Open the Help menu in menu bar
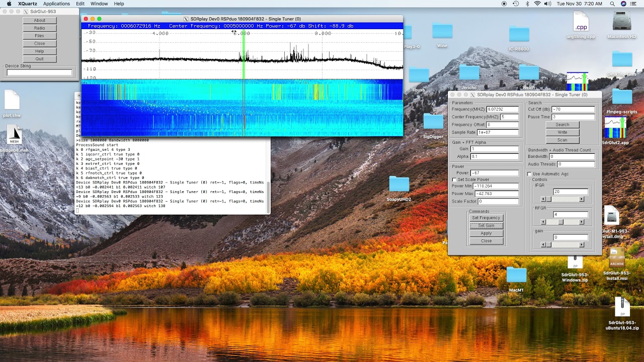The image size is (644, 362). tap(119, 4)
